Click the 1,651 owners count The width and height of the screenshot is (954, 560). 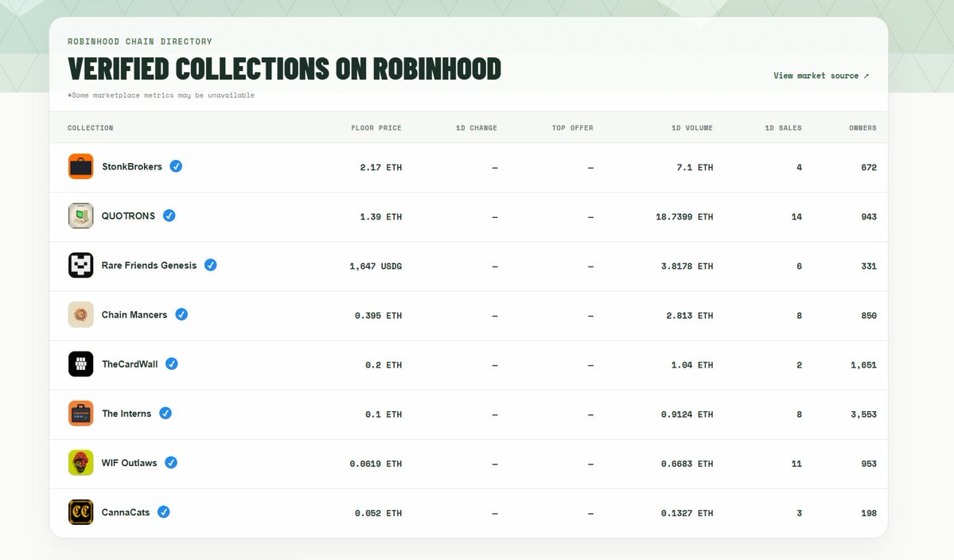click(864, 365)
